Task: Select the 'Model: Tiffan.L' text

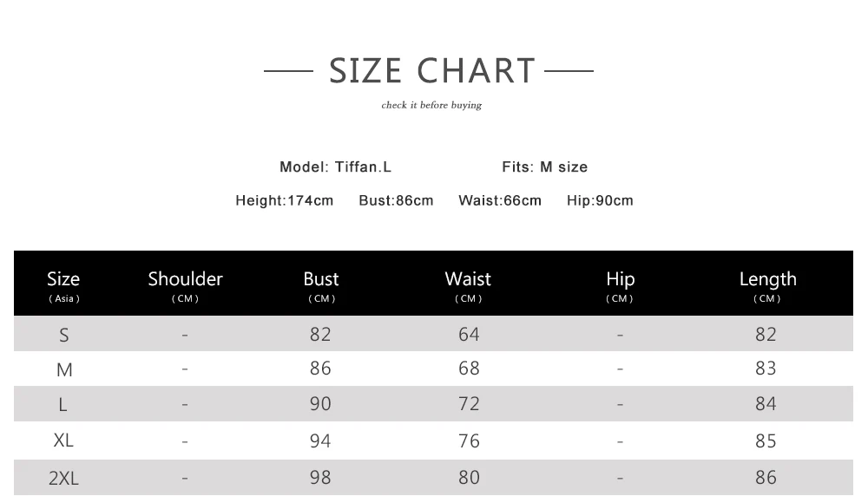Action: 335,167
